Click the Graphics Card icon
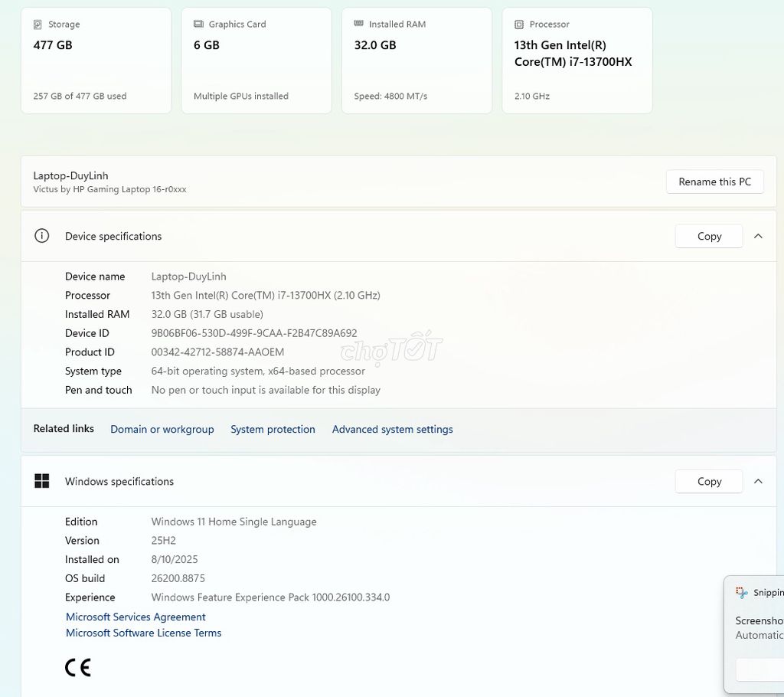The width and height of the screenshot is (784, 697). (x=198, y=24)
